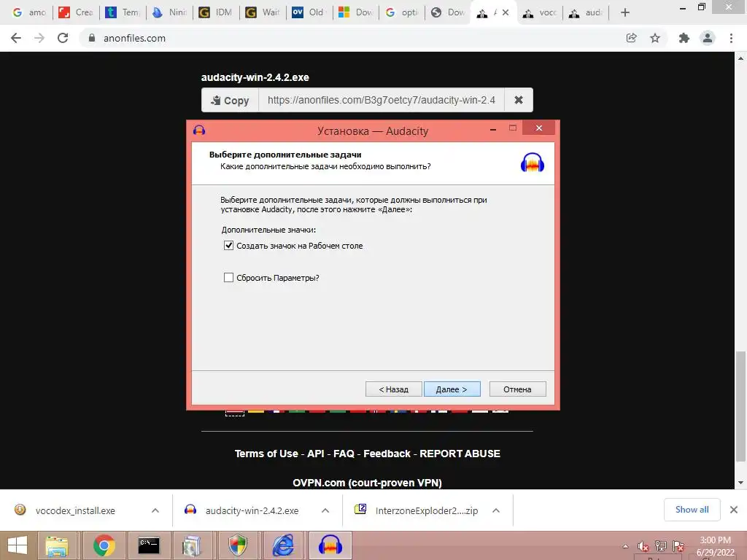This screenshot has height=560, width=747.
Task: Click Audacity setup taskbar icon
Action: (330, 545)
